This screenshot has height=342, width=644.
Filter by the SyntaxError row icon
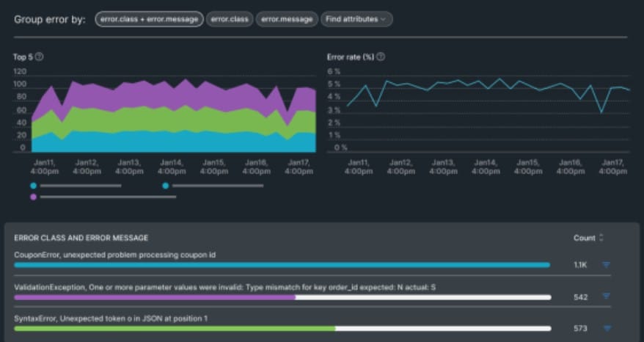(607, 328)
